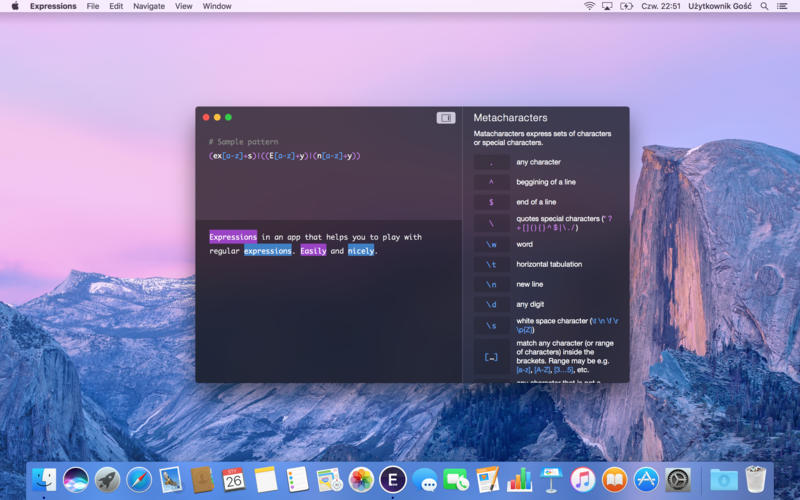Click the highlighted word "nicely"
The width and height of the screenshot is (800, 500).
click(361, 251)
